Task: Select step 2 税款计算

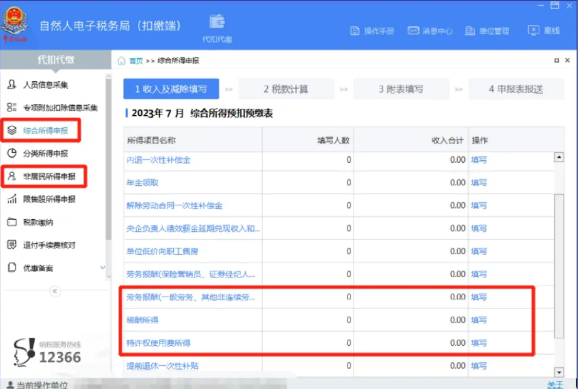Action: tap(286, 89)
